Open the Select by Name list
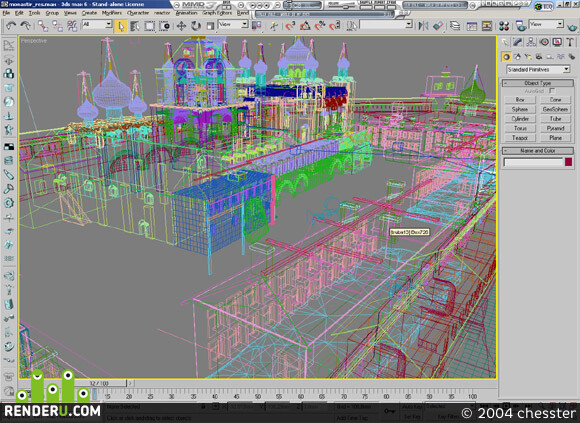 (x=135, y=26)
